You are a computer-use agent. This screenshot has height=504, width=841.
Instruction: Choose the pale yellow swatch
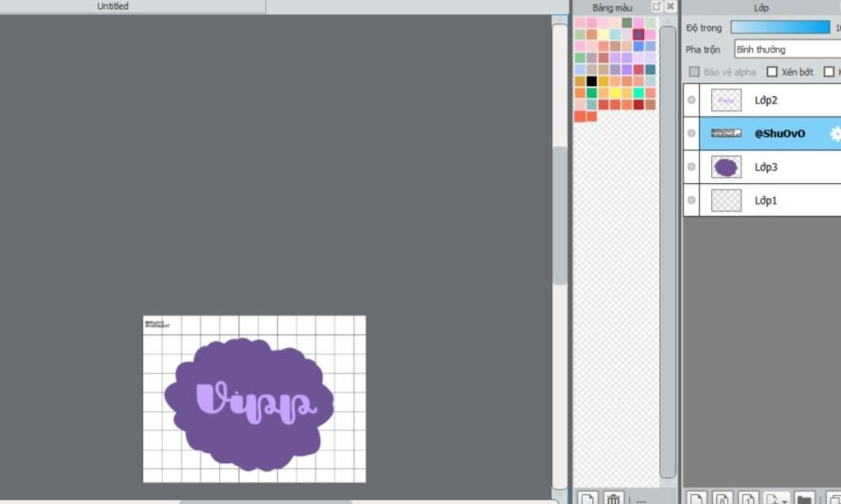(604, 34)
